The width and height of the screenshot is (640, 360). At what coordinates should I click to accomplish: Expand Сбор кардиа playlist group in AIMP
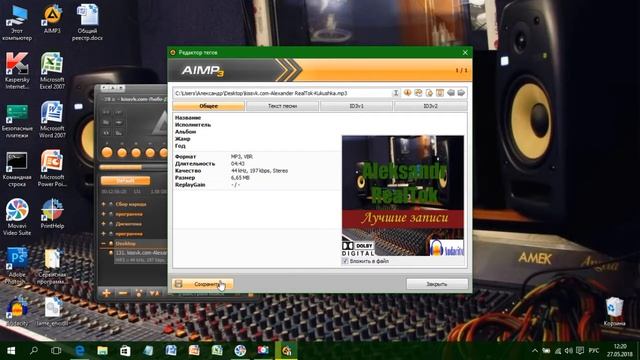104,204
